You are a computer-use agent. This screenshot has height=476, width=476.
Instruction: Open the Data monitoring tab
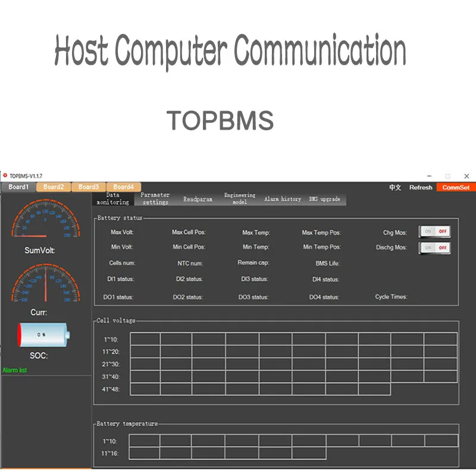point(112,199)
